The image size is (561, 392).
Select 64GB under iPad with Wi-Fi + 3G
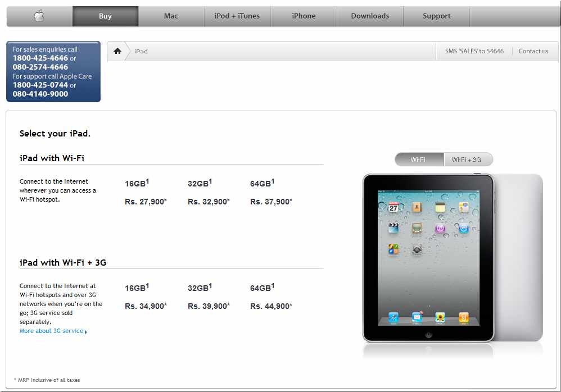(263, 288)
